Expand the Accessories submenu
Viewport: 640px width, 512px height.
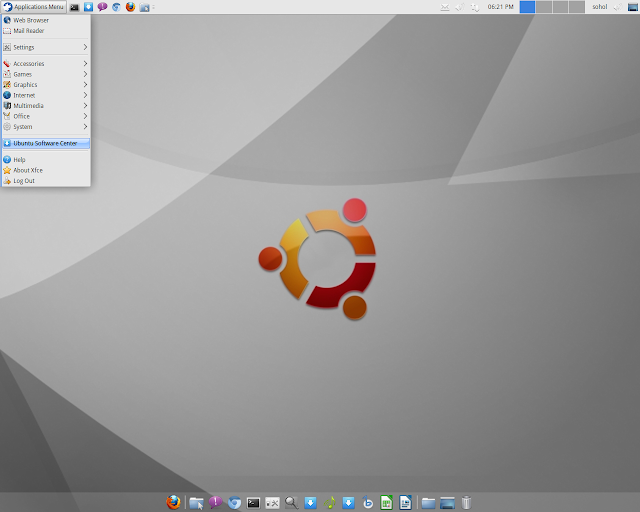coord(46,64)
